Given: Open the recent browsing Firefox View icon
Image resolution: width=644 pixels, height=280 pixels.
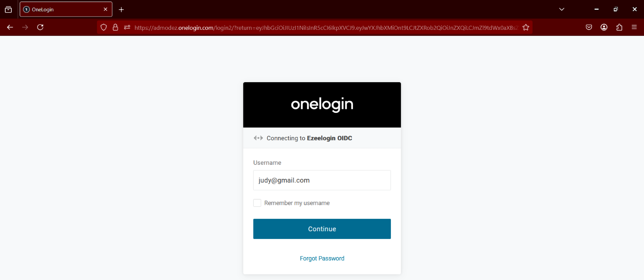Looking at the screenshot, I should 8,9.
